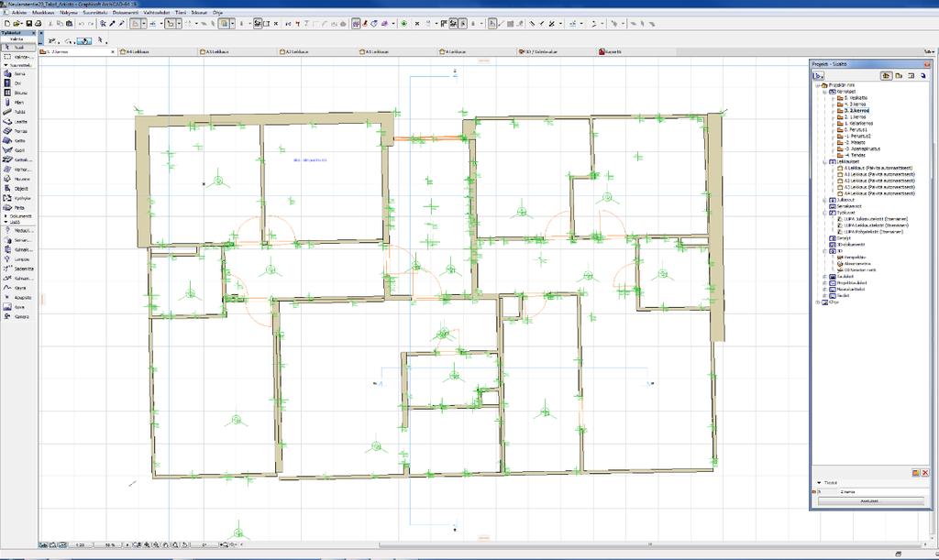939x560 pixels.
Task: Save the project with the floppy icon
Action: [28, 24]
